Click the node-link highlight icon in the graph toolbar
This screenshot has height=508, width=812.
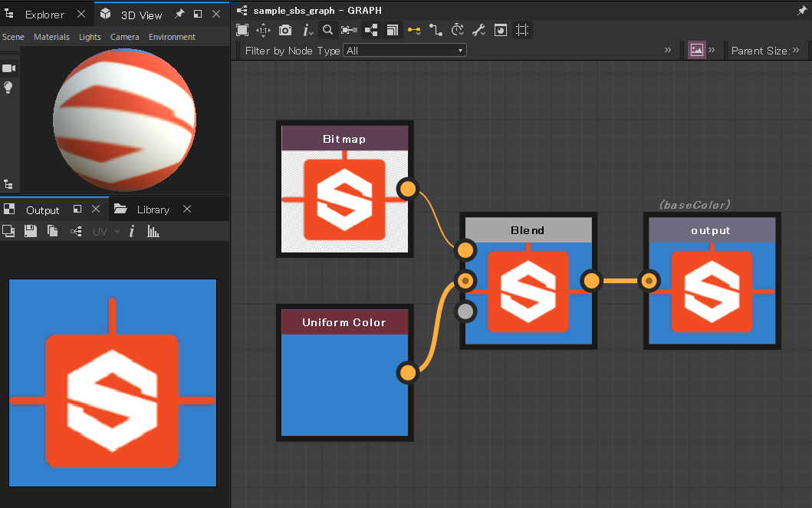(349, 30)
